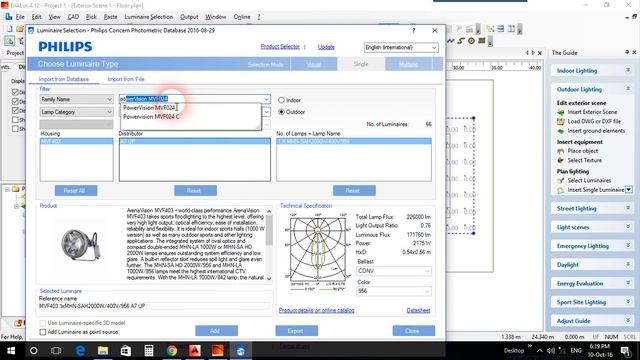This screenshot has height=360, width=640.
Task: Open the help question mark in dialog title
Action: (x=413, y=31)
